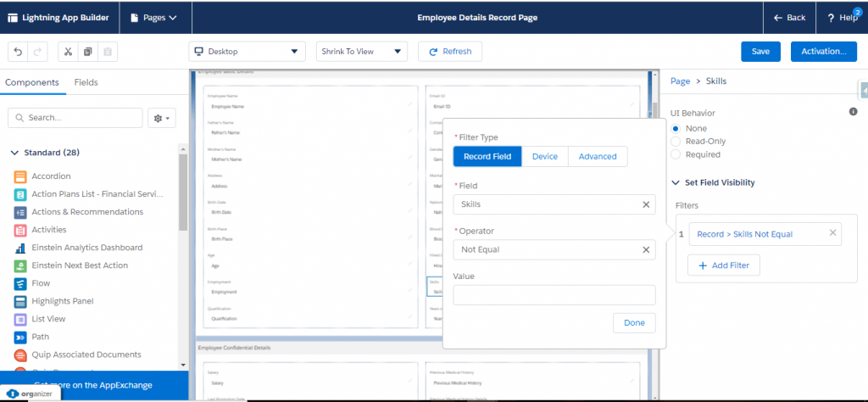Click the search magnifier icon
The image size is (868, 402).
coord(20,118)
